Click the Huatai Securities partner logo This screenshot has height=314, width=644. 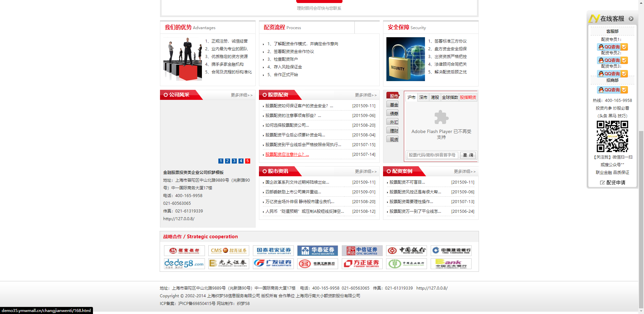tap(317, 250)
